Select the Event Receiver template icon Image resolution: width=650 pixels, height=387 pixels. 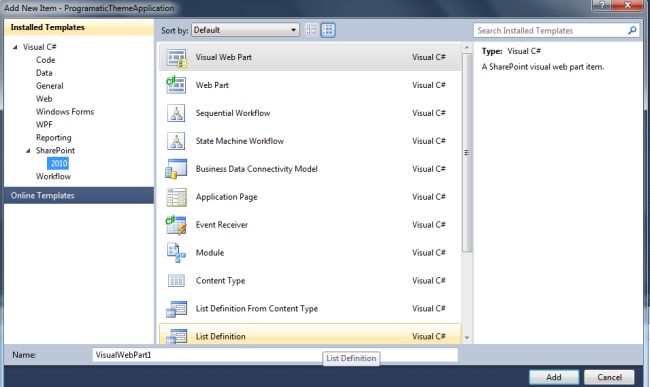(x=176, y=225)
